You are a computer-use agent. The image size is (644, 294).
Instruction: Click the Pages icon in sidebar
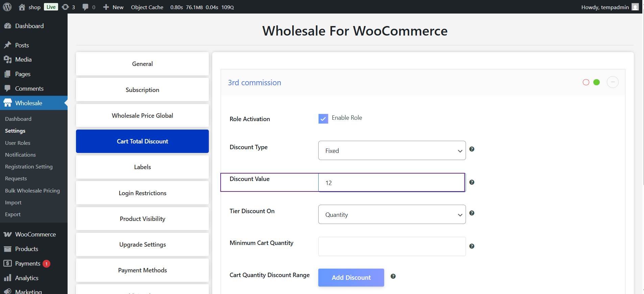coord(7,74)
